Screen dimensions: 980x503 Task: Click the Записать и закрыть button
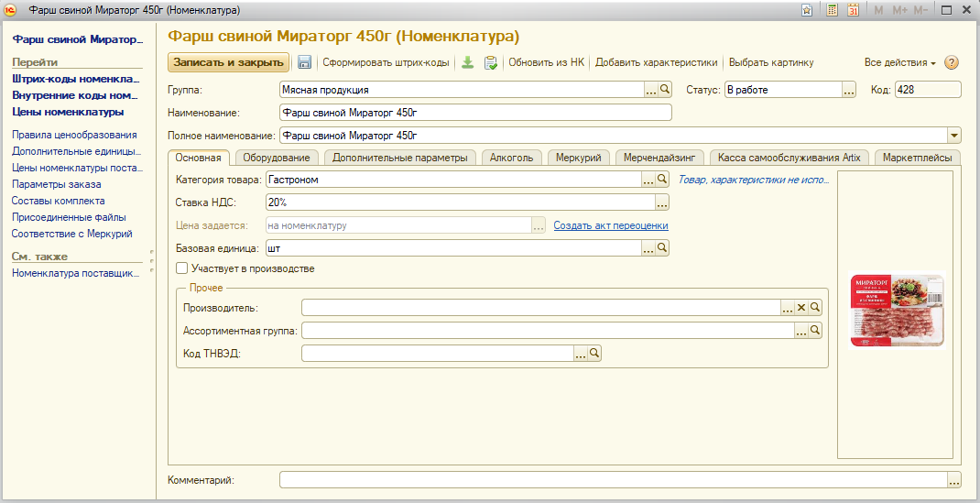pyautogui.click(x=228, y=63)
